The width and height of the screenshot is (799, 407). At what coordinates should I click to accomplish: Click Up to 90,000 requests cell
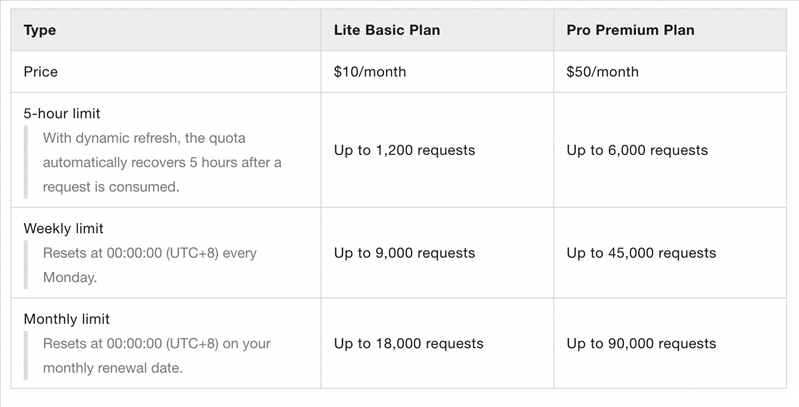coord(641,343)
